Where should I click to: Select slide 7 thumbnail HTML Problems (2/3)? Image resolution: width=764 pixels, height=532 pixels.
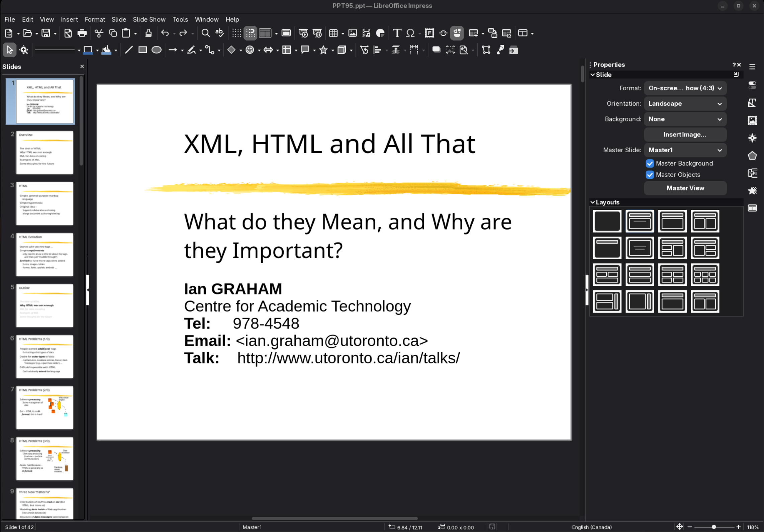[44, 408]
